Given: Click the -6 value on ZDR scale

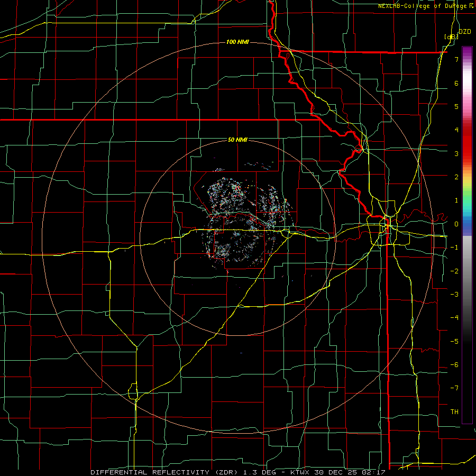Looking at the screenshot, I should pyautogui.click(x=454, y=365).
